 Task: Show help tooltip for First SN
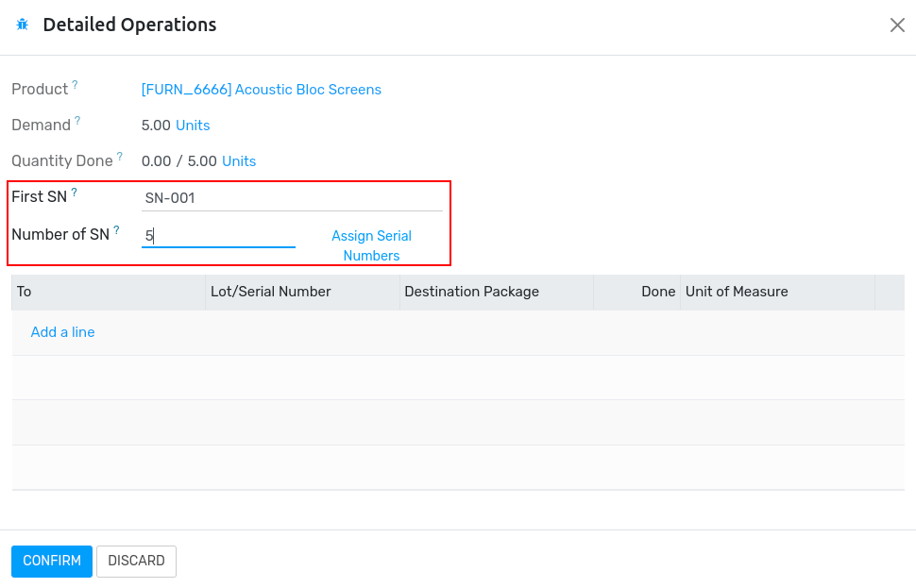point(75,193)
